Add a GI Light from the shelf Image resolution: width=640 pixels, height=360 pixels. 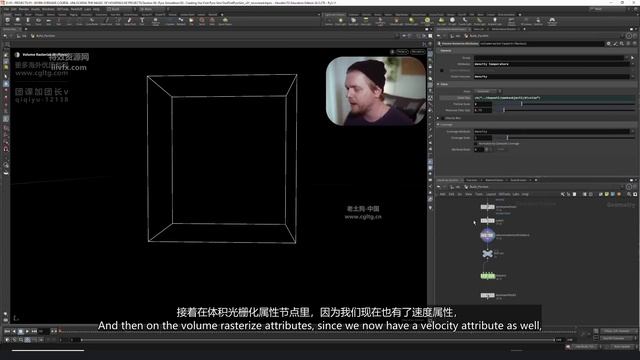452,21
